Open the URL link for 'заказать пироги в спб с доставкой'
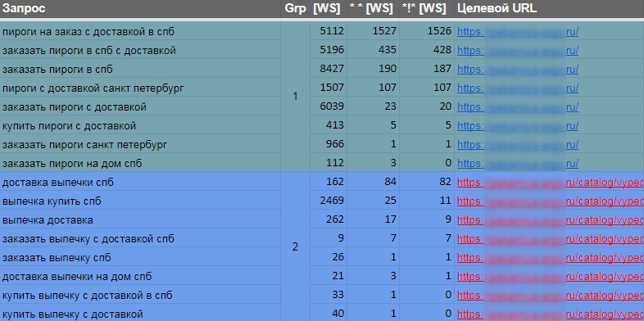Screen dimensions: 644x321 click(x=518, y=51)
